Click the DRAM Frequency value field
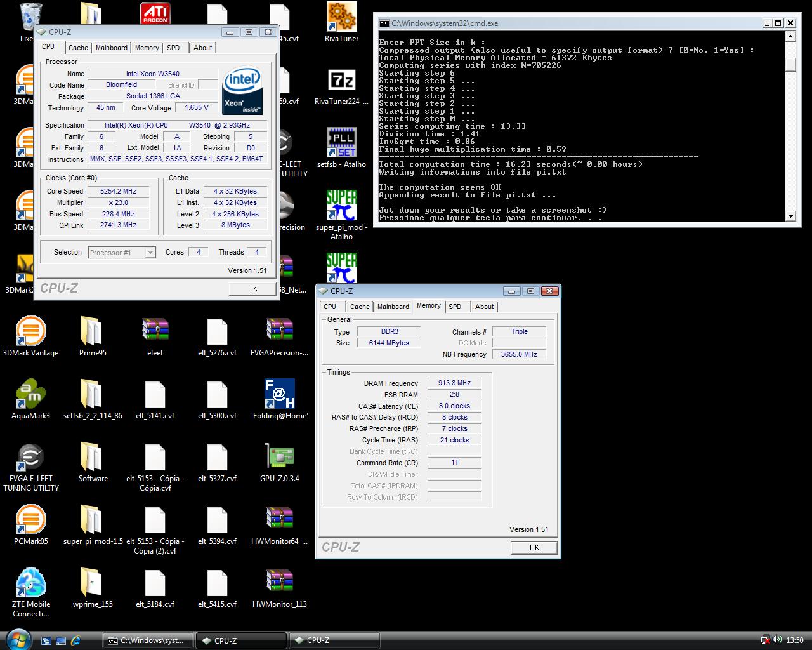The image size is (812, 650). (454, 383)
